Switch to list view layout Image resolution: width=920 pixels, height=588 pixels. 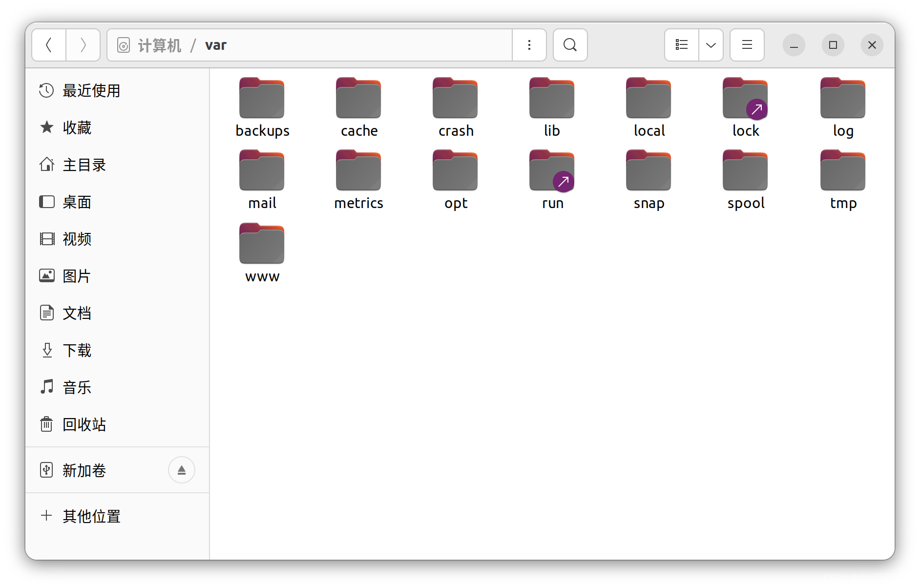click(681, 45)
